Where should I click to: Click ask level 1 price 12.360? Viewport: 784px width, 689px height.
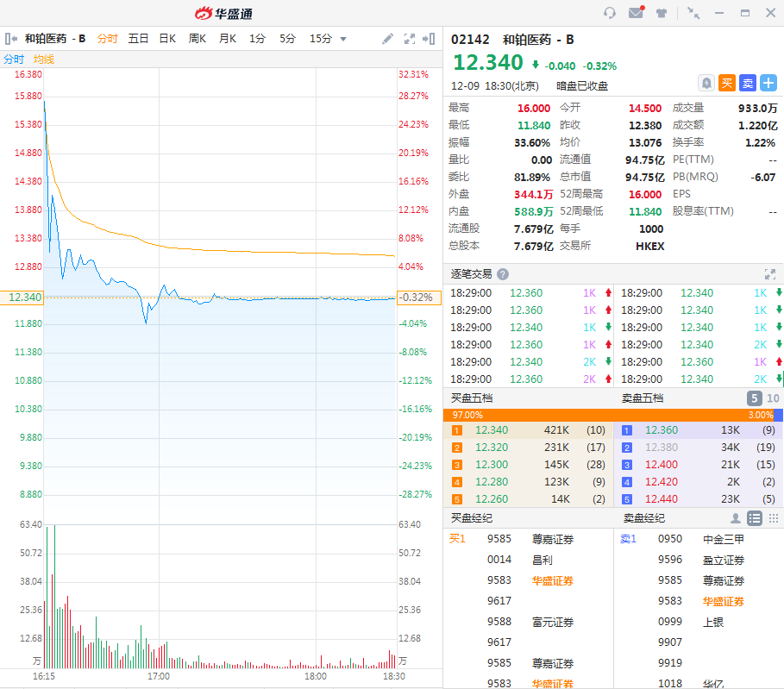pyautogui.click(x=662, y=430)
